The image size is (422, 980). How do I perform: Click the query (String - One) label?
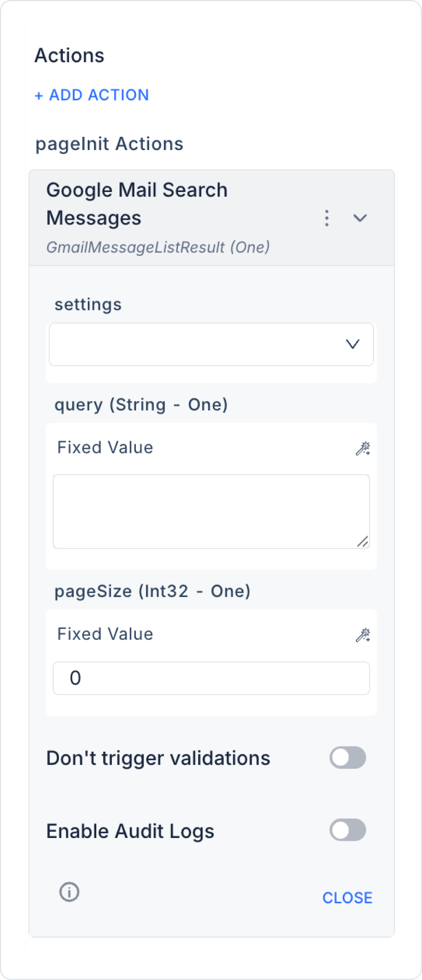tap(141, 405)
